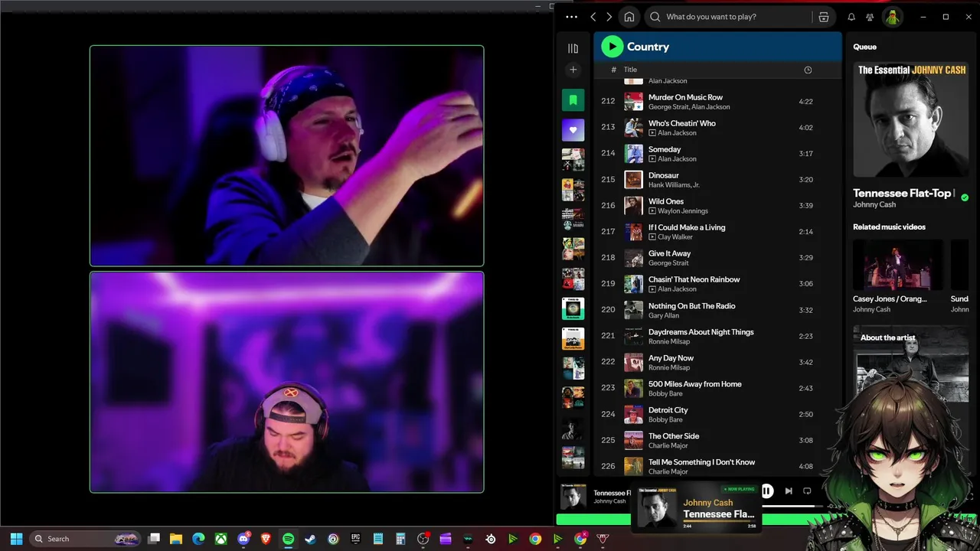Open artist link 'Hank Williams, Jr.'

tap(674, 185)
